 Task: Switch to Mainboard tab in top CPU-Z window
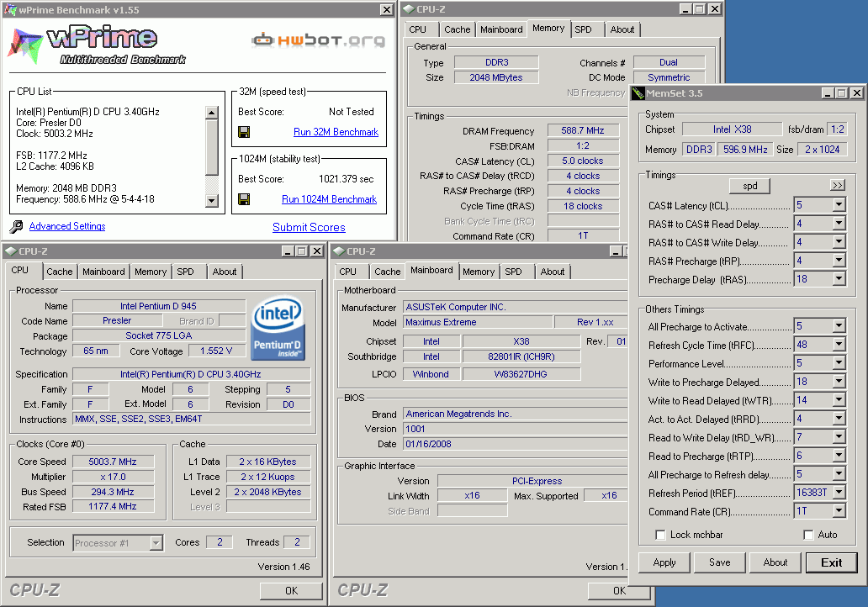click(501, 29)
